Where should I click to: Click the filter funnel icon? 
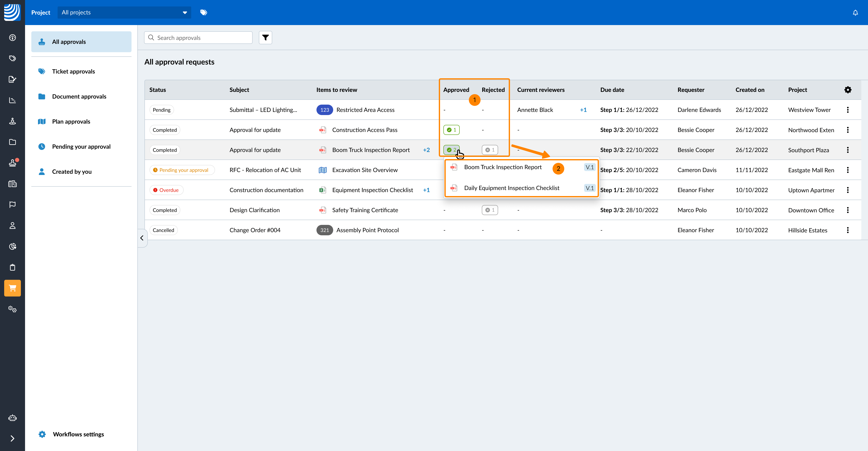pyautogui.click(x=265, y=37)
